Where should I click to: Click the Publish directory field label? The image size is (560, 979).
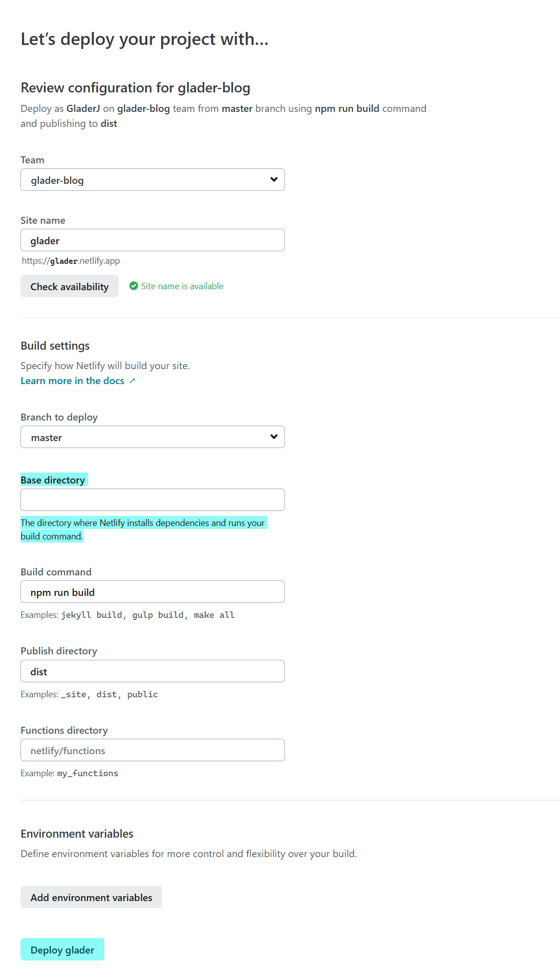[x=59, y=651]
